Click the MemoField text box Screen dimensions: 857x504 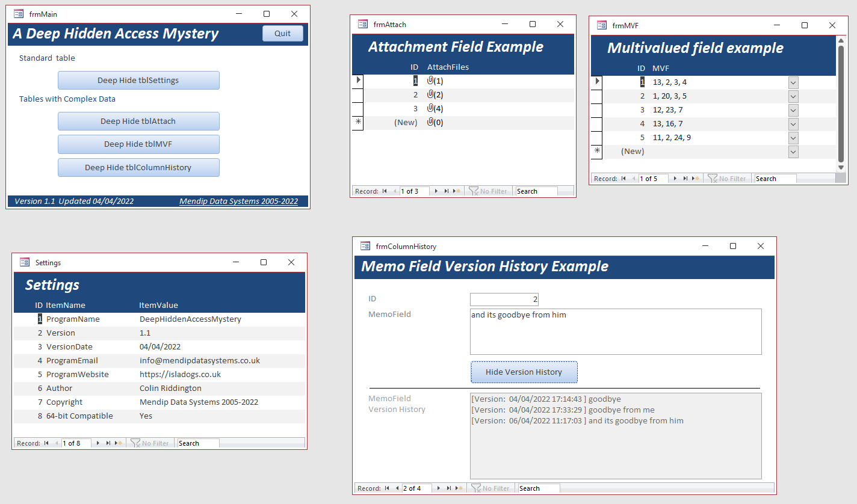tap(616, 332)
